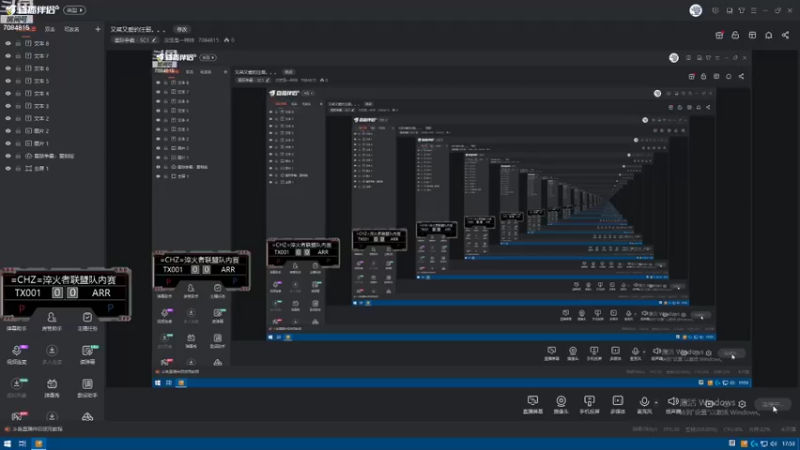Share the live room with the share icon
This screenshot has width=800, height=450.
coord(785,35)
